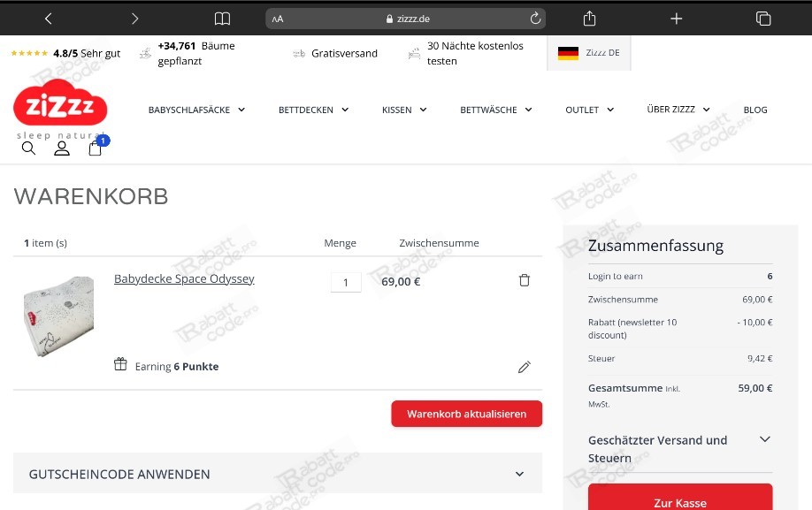Screen dimensions: 812x510
Task: Click Warenkorb aktualisieren button
Action: [466, 414]
